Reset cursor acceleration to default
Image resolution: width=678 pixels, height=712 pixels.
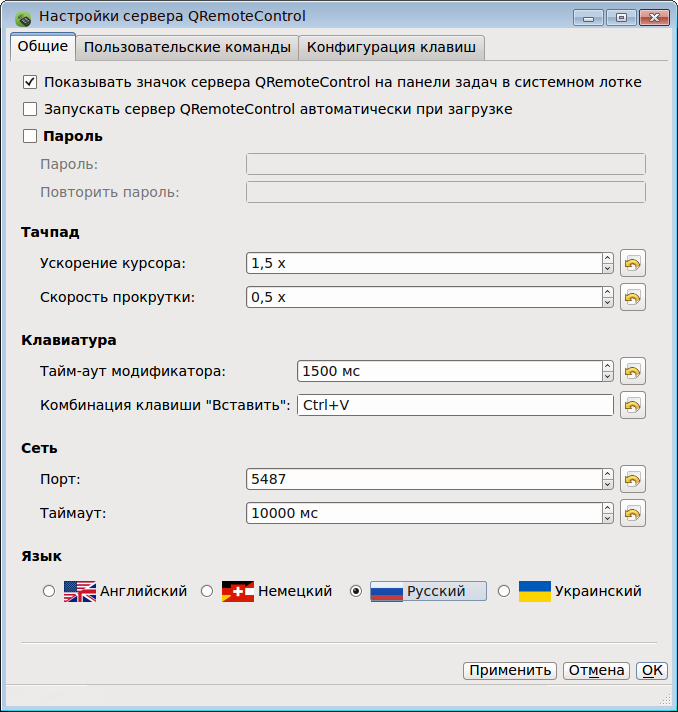tap(633, 263)
